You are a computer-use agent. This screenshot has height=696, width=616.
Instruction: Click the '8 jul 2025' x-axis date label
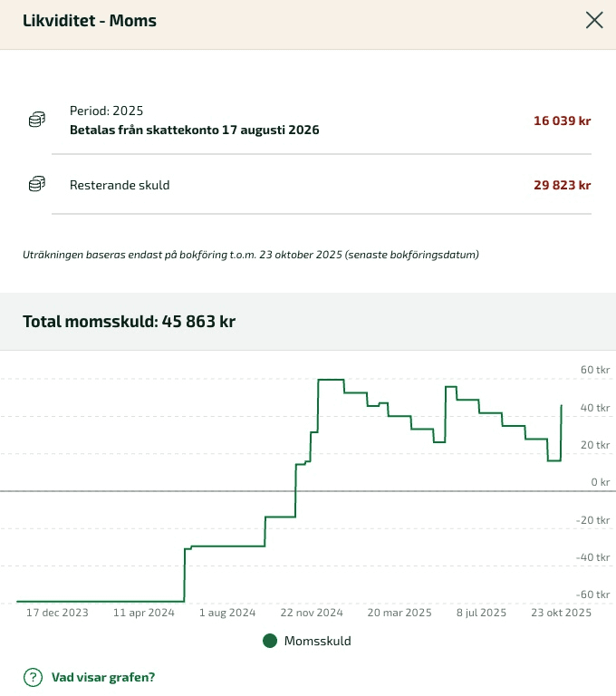[480, 613]
